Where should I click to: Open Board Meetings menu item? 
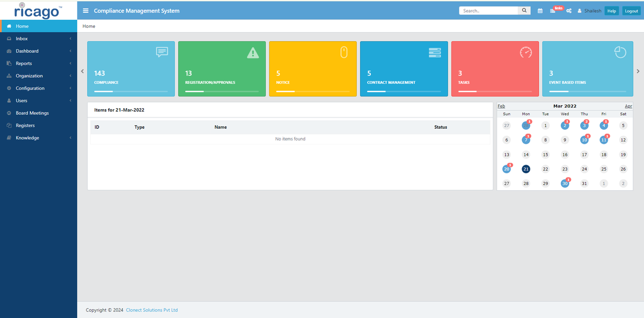(39, 113)
